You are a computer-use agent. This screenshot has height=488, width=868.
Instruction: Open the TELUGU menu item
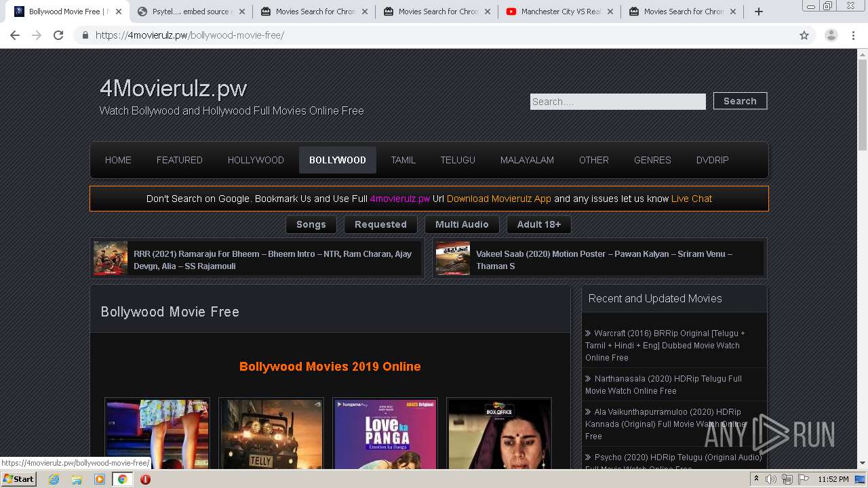pos(458,160)
